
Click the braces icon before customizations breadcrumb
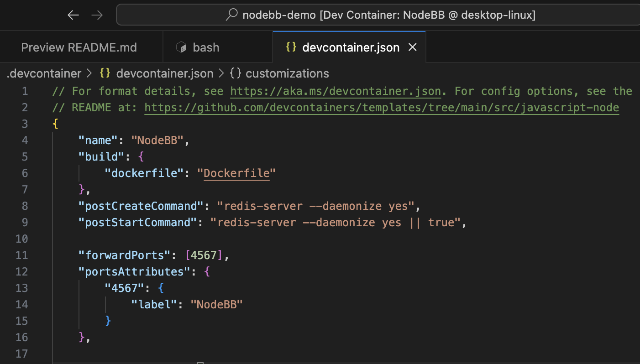236,73
